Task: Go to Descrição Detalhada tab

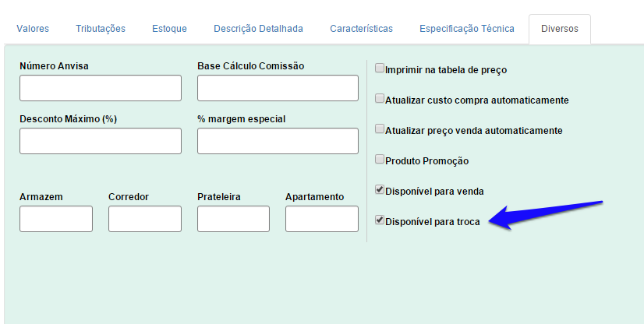Action: point(258,29)
